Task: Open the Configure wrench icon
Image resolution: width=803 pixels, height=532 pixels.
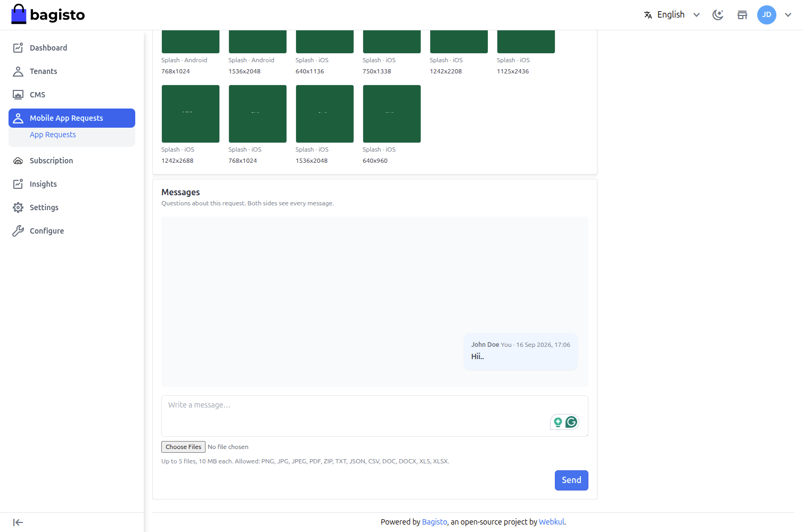Action: pos(18,231)
